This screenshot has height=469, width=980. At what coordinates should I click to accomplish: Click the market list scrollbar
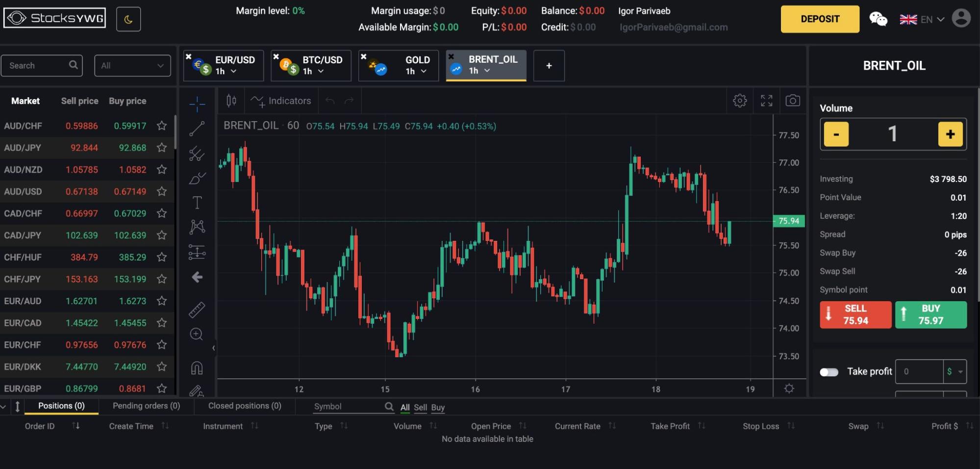pyautogui.click(x=175, y=132)
